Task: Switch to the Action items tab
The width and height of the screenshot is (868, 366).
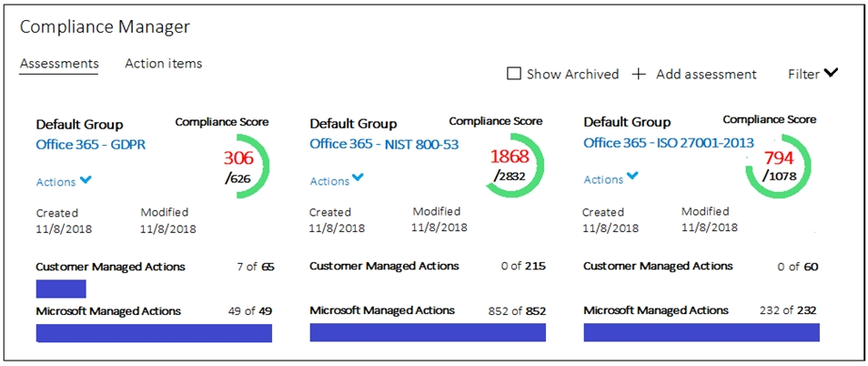Action: [163, 64]
